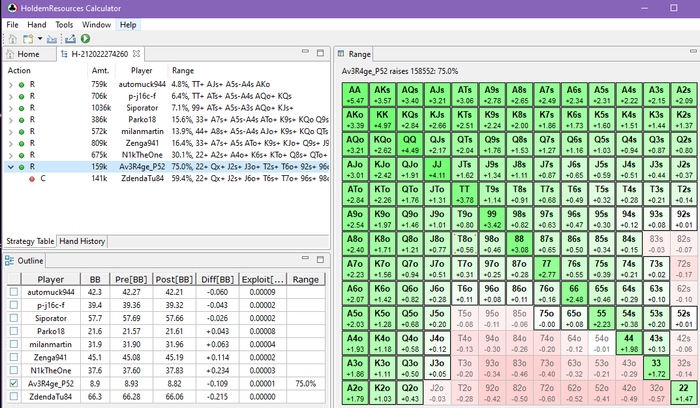The image size is (700, 408).
Task: Select the 72o cell in range grid
Action: pyautogui.click(x=546, y=392)
